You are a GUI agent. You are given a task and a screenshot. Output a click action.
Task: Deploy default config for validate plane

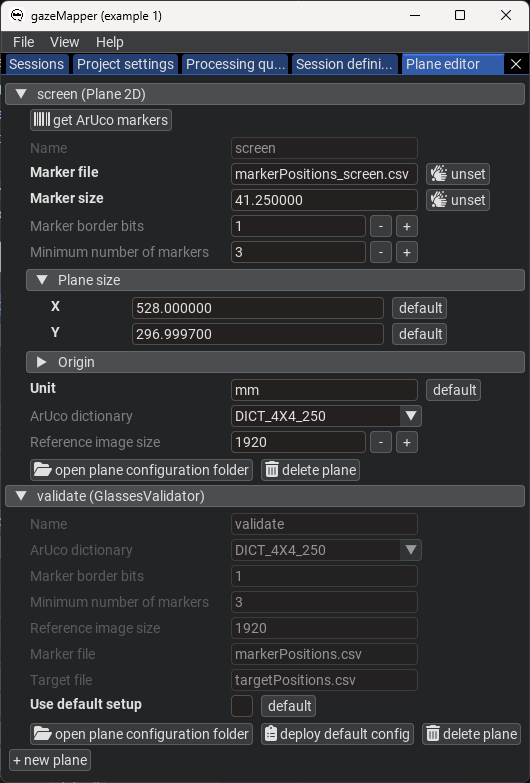(337, 734)
